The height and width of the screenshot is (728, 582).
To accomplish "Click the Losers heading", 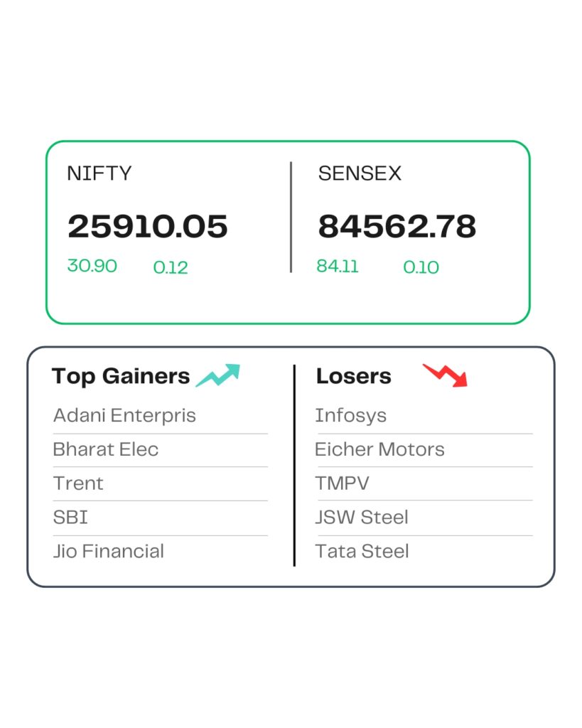I will pos(353,376).
